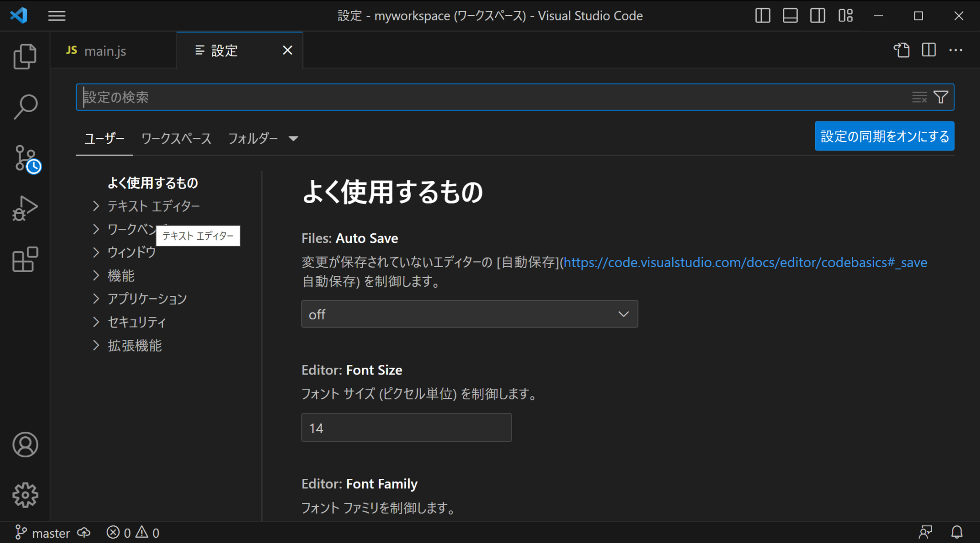The height and width of the screenshot is (543, 980).
Task: Open the Explorer view in activity bar
Action: 25,57
